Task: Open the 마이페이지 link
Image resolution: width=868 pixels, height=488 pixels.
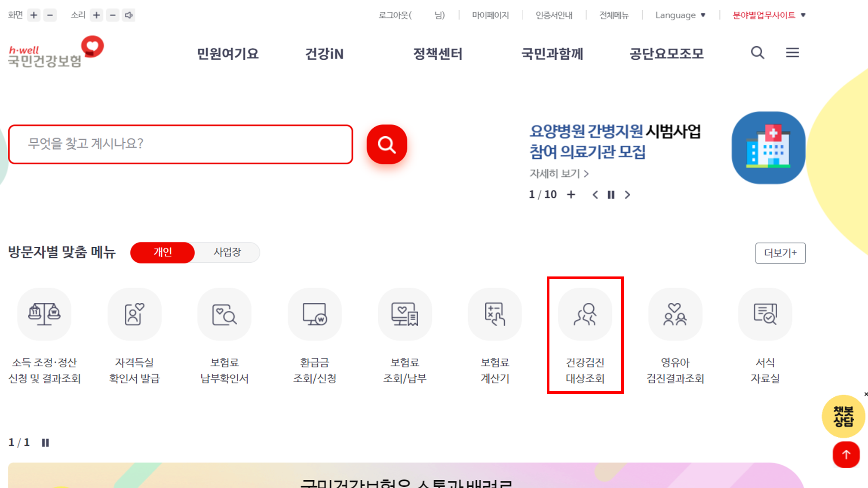Action: pyautogui.click(x=490, y=15)
